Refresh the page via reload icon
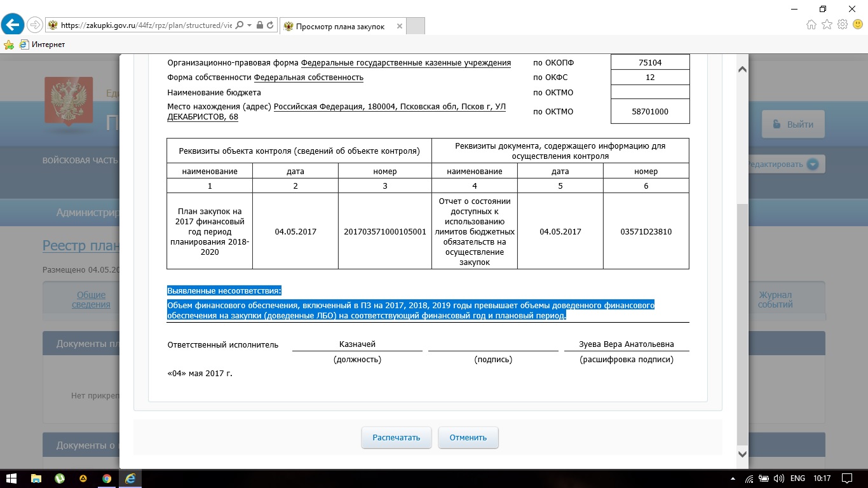The width and height of the screenshot is (868, 488). coord(271,25)
